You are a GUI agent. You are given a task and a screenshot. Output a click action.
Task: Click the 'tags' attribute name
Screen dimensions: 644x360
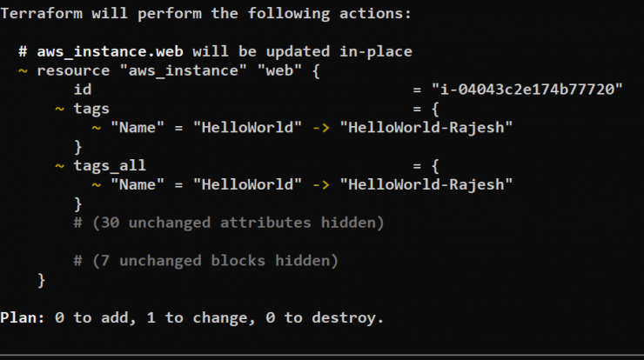(x=92, y=109)
